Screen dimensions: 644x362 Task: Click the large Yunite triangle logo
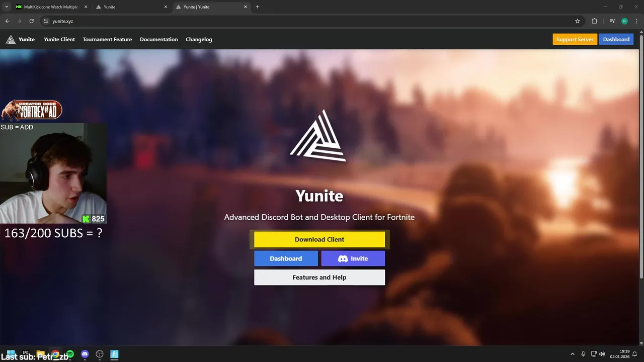pos(318,135)
